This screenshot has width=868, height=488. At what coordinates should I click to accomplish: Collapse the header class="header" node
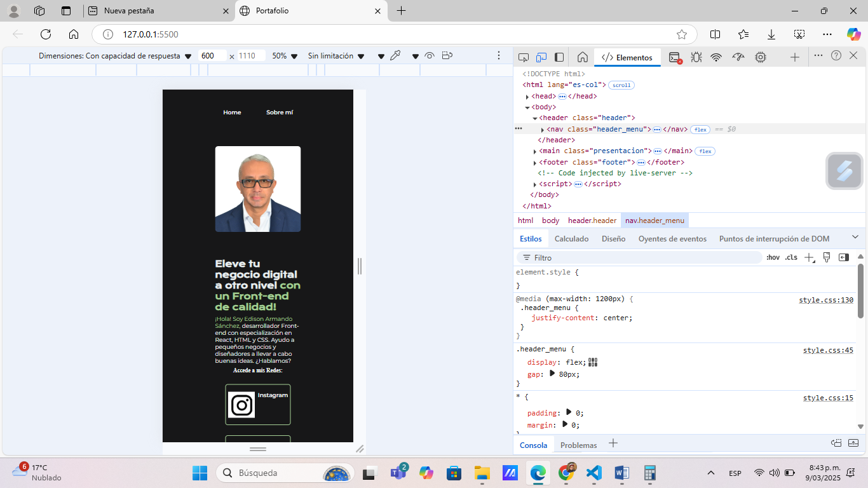pyautogui.click(x=535, y=118)
